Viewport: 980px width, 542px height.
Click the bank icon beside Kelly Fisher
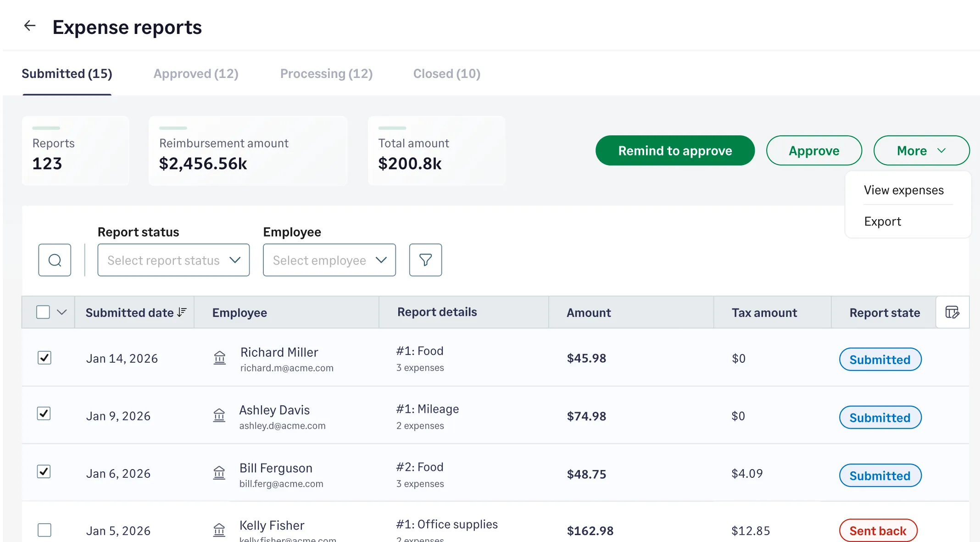point(219,530)
